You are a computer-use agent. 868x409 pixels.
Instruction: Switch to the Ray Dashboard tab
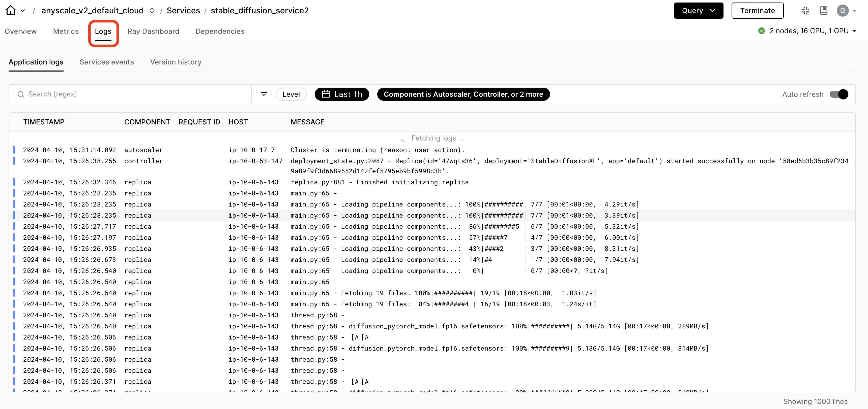153,31
